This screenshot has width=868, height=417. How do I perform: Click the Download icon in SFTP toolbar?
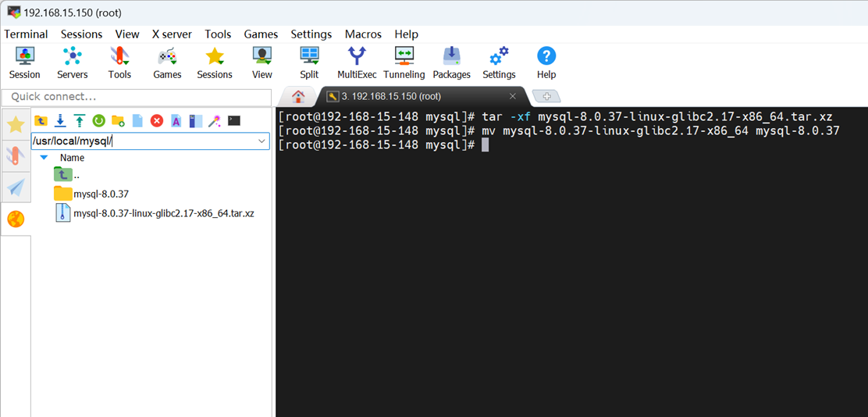pos(59,120)
